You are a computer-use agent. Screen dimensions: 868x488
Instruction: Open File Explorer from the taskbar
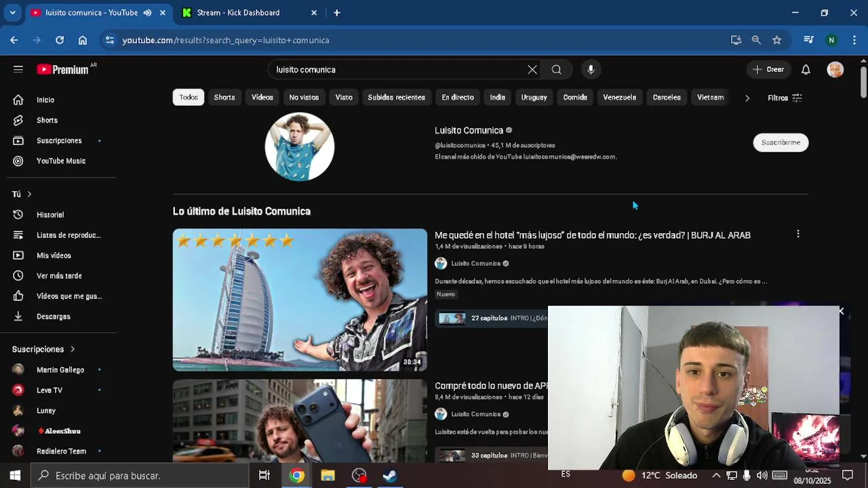click(x=328, y=475)
